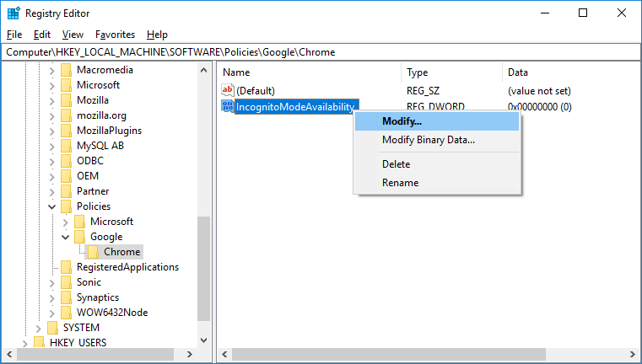Expand the SYSTEM hive node
Image resolution: width=642 pixels, height=364 pixels.
(39, 328)
